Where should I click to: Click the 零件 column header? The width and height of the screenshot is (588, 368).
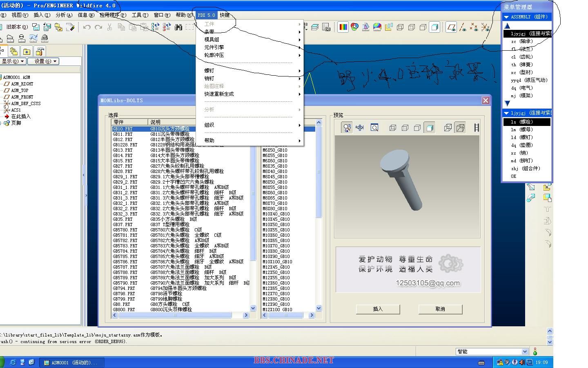130,122
